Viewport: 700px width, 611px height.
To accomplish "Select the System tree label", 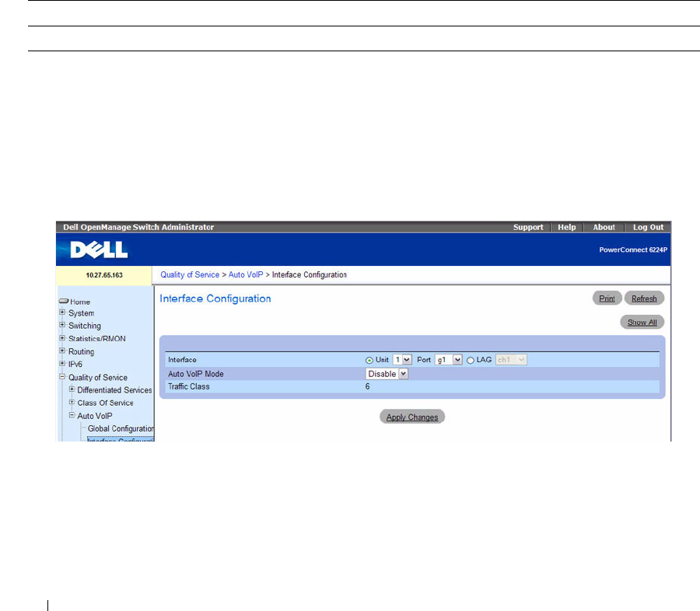I will [81, 313].
